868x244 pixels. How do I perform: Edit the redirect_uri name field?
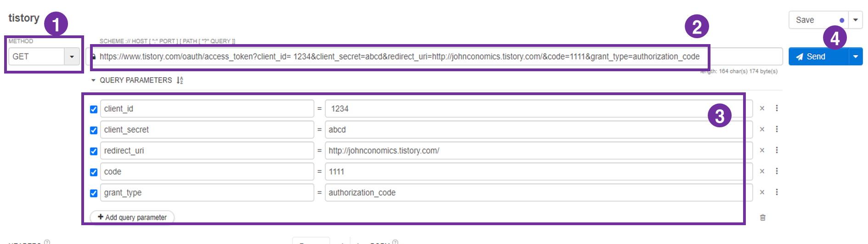[x=207, y=151]
